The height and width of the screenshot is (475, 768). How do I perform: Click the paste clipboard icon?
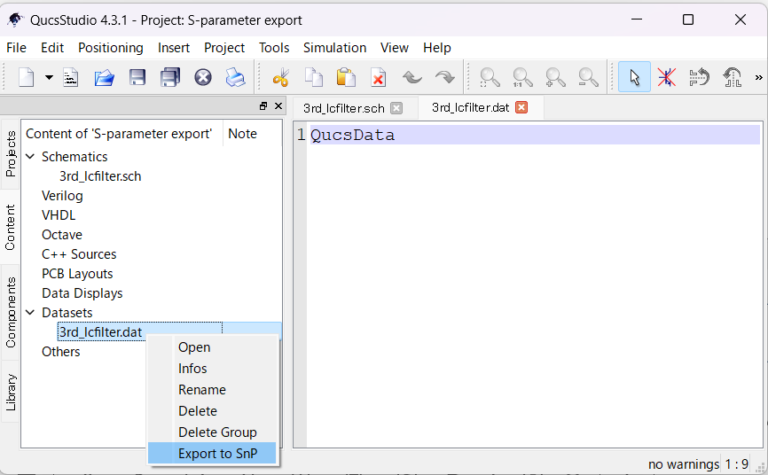click(346, 77)
